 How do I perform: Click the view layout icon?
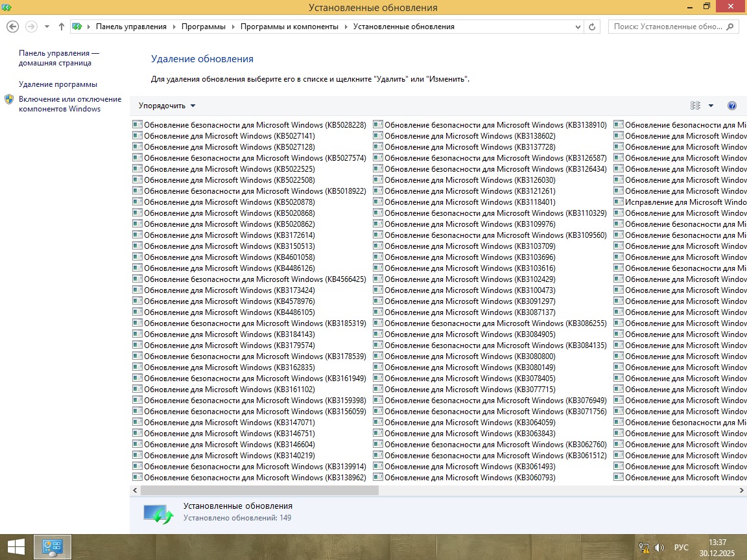click(696, 106)
